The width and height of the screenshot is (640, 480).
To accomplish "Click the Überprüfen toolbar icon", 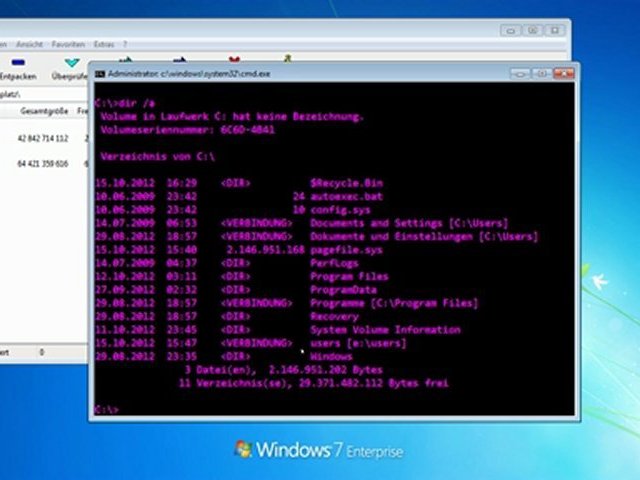I will point(69,67).
